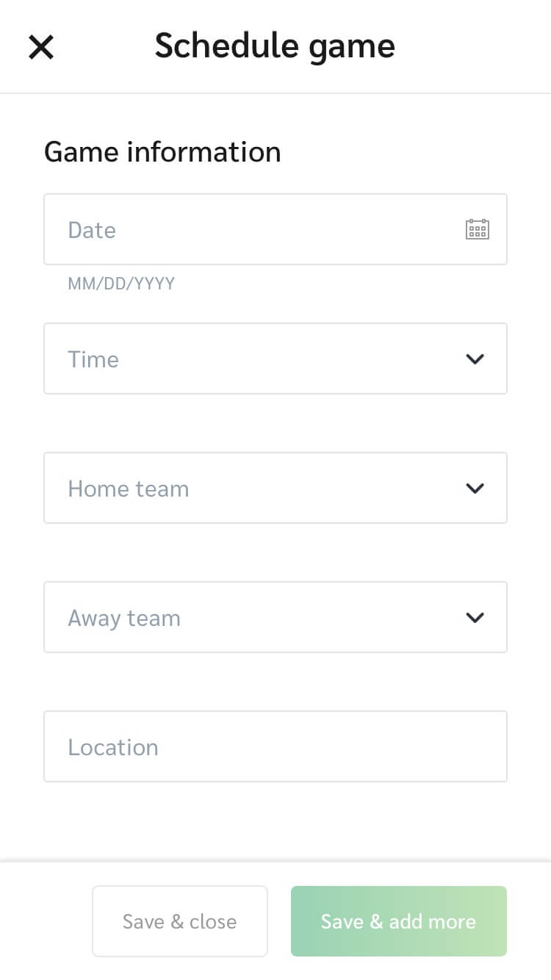Click the Schedule game title
The image size is (551, 980).
click(x=274, y=46)
